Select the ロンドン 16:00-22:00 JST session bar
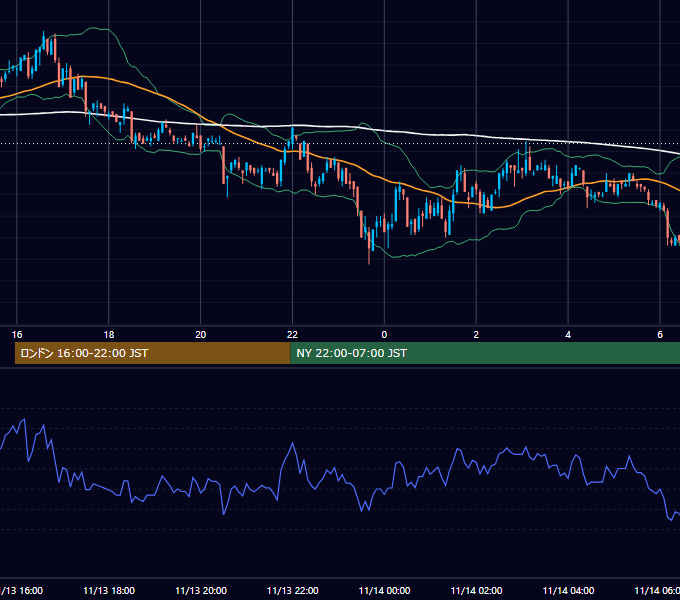680x600 pixels. tap(152, 353)
